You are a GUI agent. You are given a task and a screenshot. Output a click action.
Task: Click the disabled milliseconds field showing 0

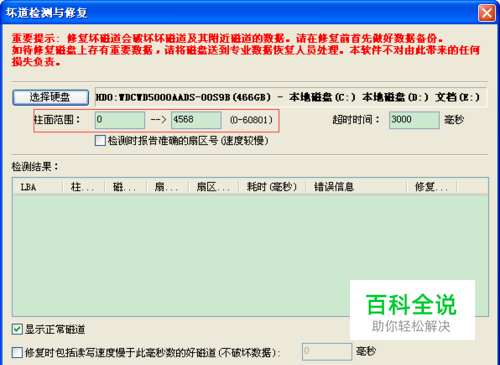[327, 352]
